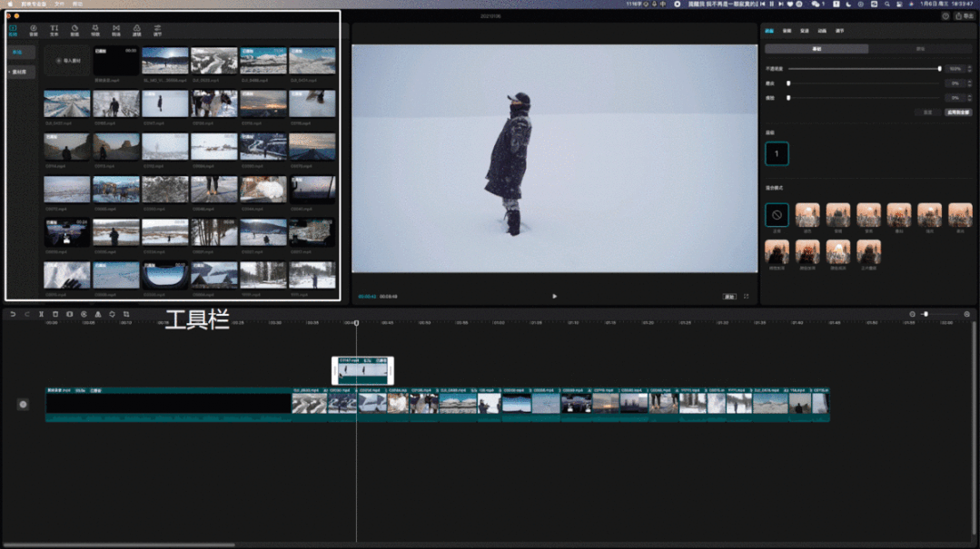980x549 pixels.
Task: Click the crop icon in timeline toolbar
Action: [126, 314]
